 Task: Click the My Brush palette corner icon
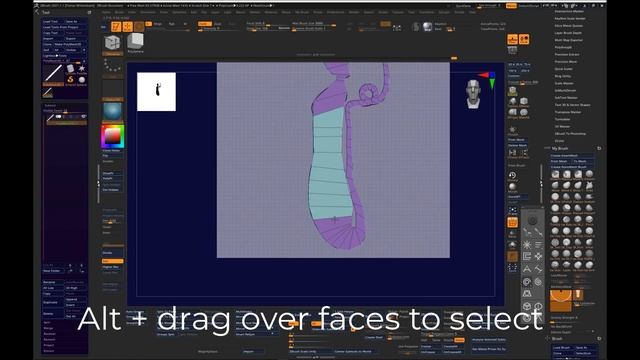[x=599, y=148]
